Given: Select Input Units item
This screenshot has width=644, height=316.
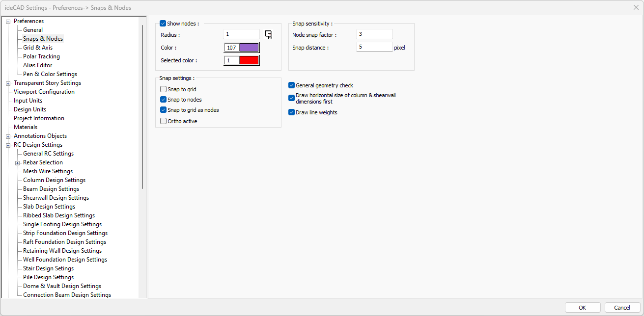Looking at the screenshot, I should [28, 101].
